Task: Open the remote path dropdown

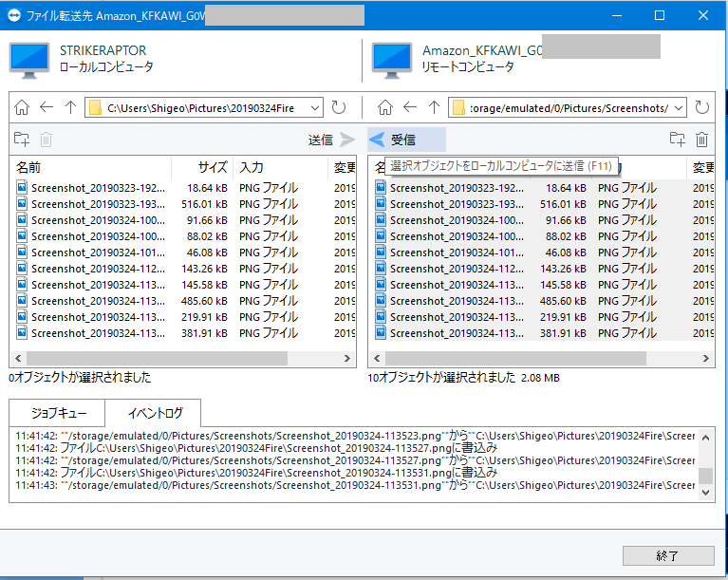Action: point(679,108)
